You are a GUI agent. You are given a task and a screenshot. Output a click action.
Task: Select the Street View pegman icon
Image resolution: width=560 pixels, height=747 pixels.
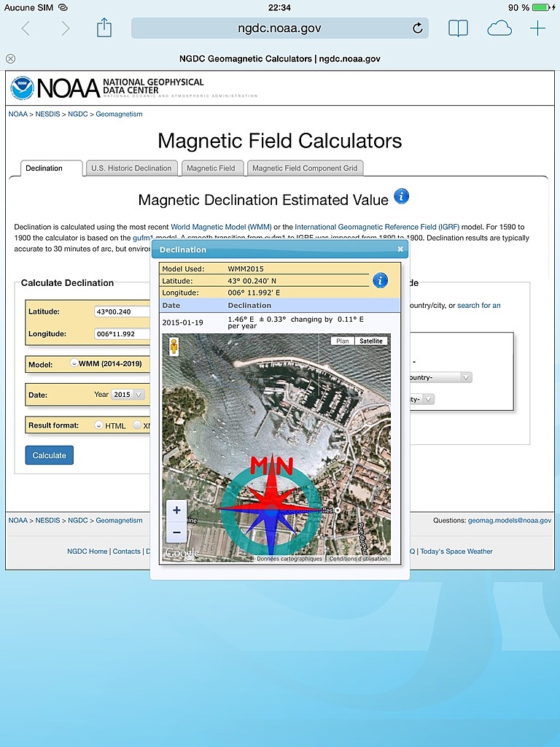point(174,347)
